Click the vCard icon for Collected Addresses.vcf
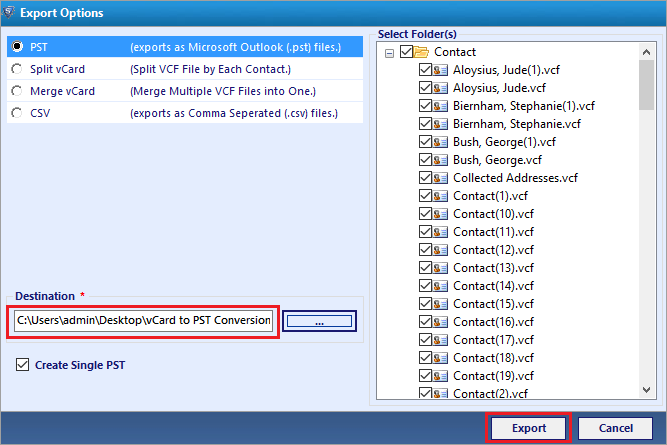 (440, 178)
